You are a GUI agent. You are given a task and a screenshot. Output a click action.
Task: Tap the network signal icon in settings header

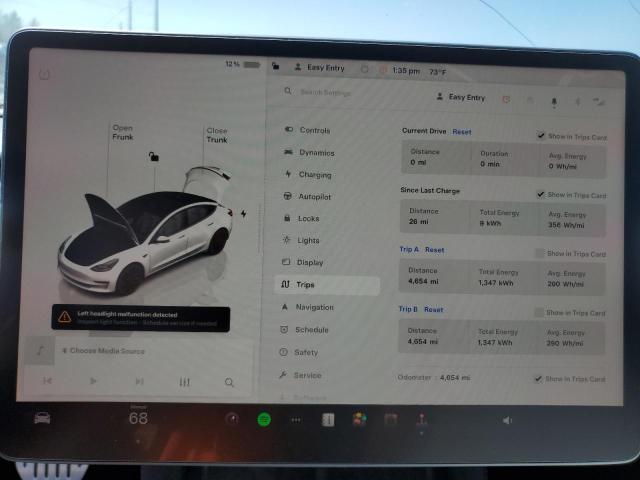(599, 102)
